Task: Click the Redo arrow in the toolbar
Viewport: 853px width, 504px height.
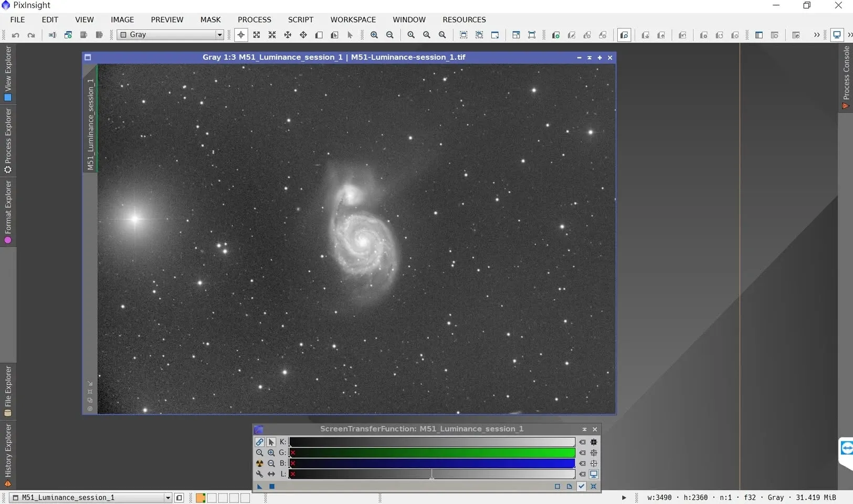Action: tap(31, 35)
